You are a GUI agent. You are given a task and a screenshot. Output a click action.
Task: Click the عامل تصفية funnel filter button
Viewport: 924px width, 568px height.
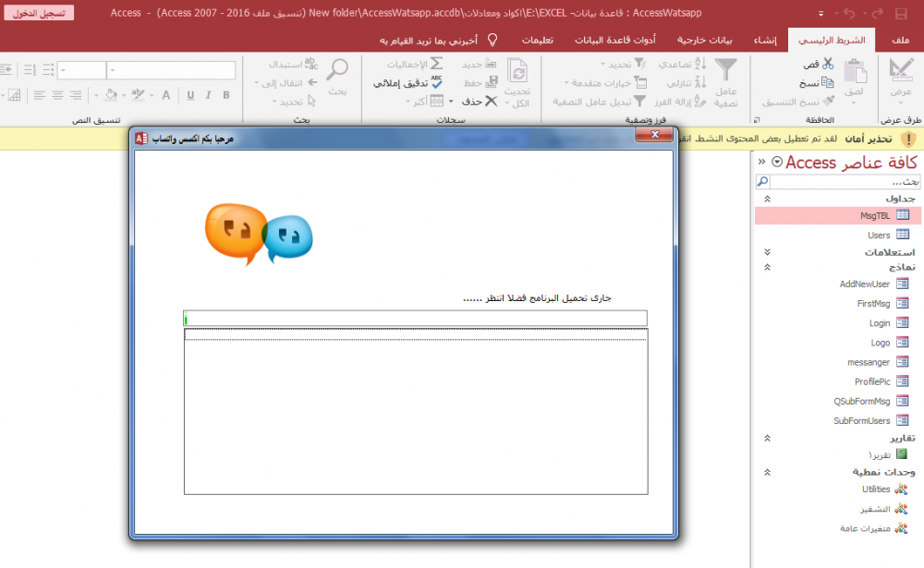726,82
